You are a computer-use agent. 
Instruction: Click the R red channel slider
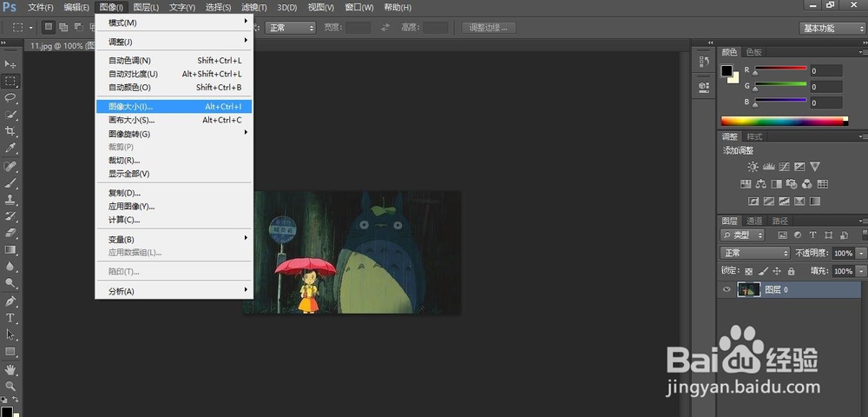(x=780, y=68)
